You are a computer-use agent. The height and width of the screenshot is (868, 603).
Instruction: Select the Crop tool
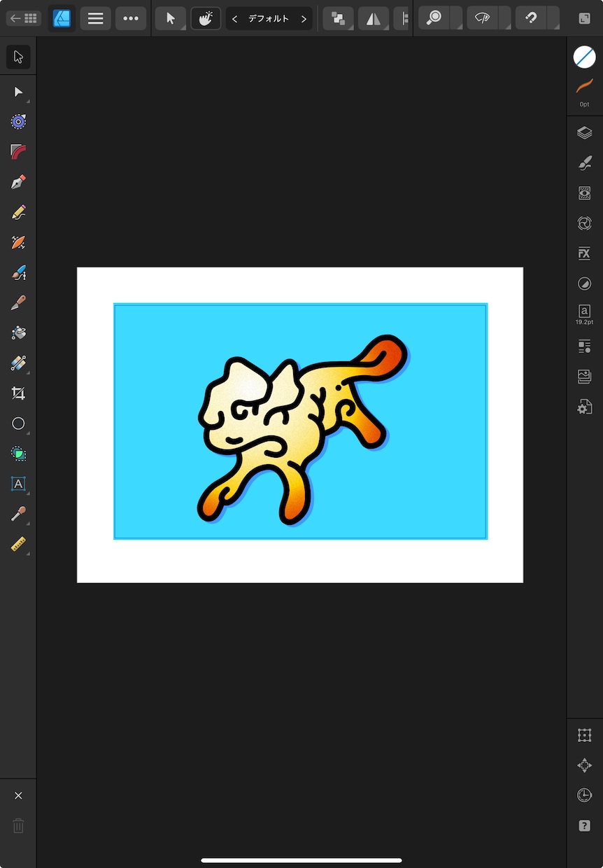coord(18,393)
